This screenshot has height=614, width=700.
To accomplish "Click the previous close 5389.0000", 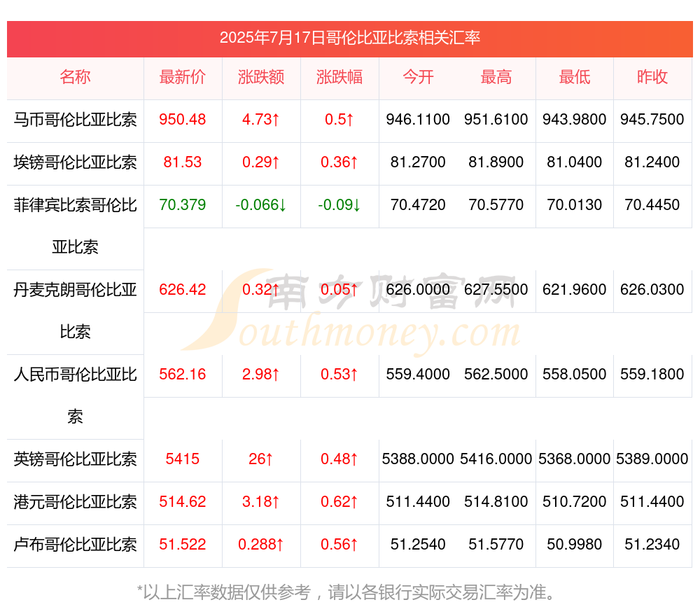I will click(x=652, y=459).
